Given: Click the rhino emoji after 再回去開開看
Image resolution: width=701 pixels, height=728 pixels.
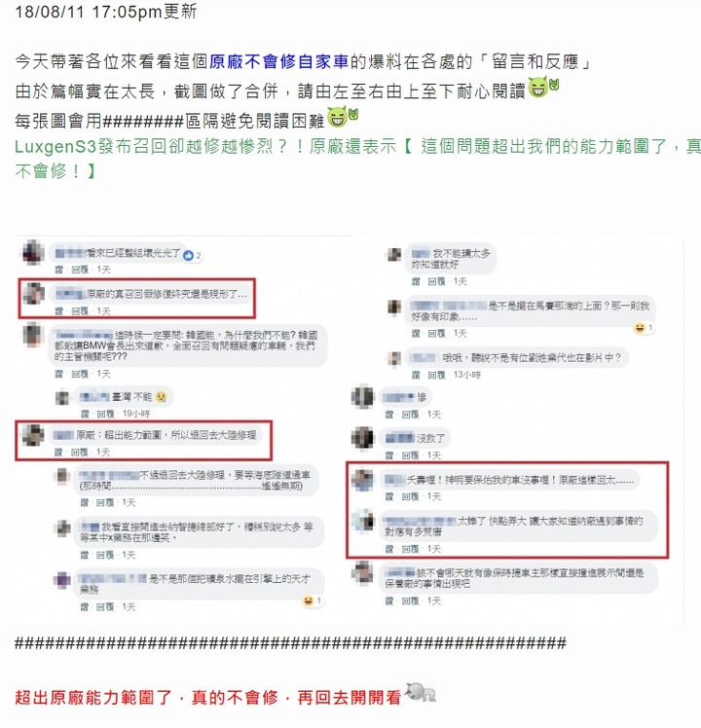Looking at the screenshot, I should click(421, 692).
